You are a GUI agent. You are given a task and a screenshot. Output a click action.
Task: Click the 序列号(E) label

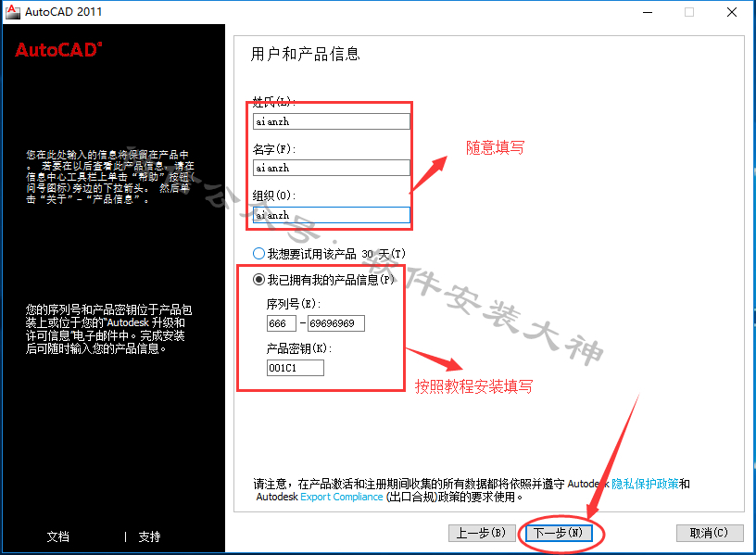pos(293,304)
